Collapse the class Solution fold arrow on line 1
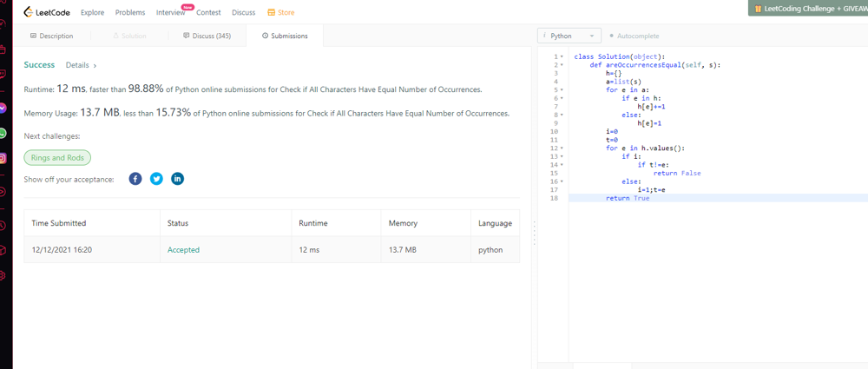The width and height of the screenshot is (868, 369). point(562,56)
